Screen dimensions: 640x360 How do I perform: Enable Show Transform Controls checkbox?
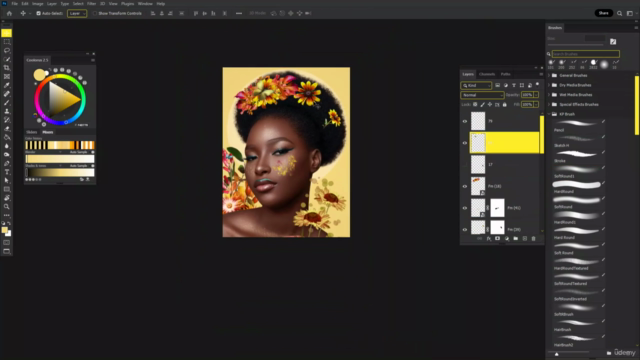(95, 13)
